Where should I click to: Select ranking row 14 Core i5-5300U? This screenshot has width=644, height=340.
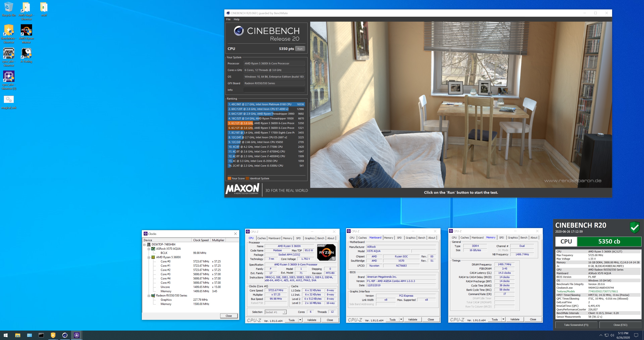pos(266,166)
